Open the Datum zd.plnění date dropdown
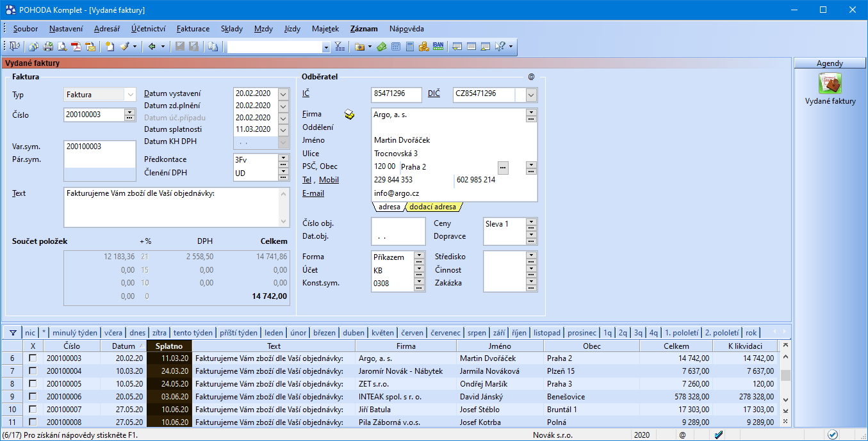The width and height of the screenshot is (868, 441). [283, 106]
